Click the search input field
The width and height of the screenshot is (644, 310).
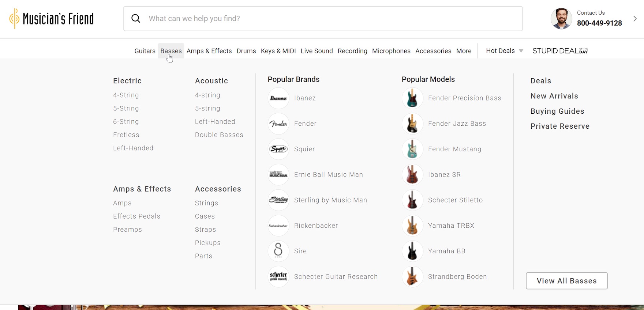329,19
